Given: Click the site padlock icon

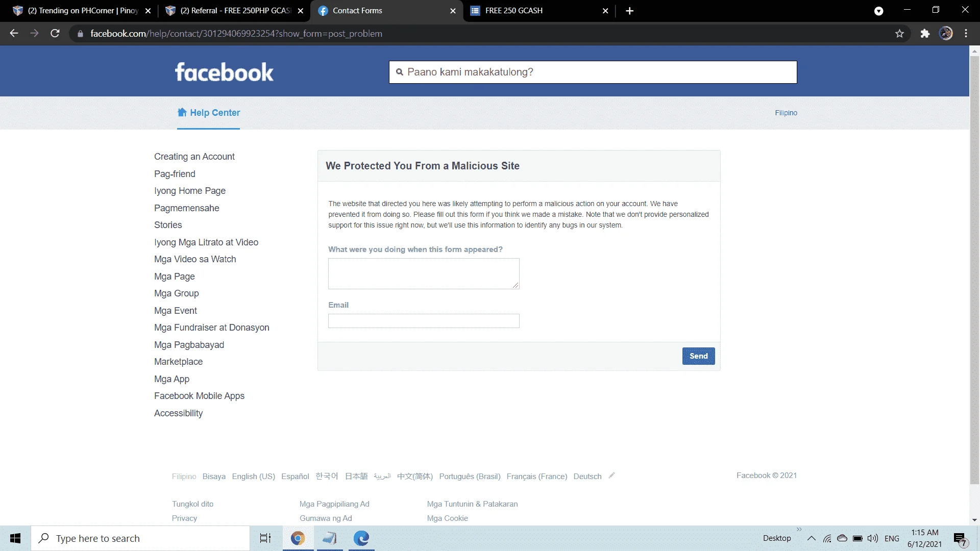Looking at the screenshot, I should tap(80, 34).
